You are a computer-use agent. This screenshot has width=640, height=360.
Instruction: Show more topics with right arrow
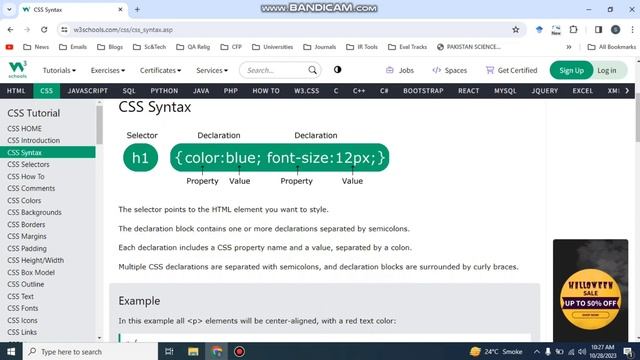point(627,91)
